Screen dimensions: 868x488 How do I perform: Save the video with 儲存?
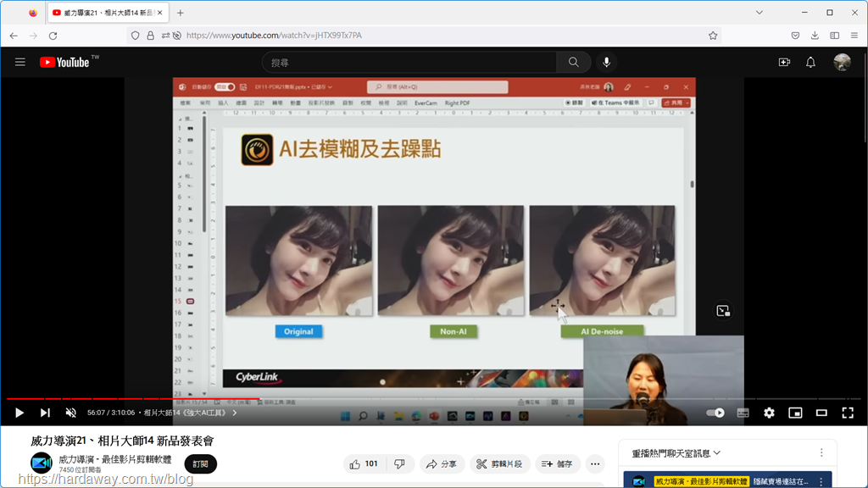[x=557, y=464]
